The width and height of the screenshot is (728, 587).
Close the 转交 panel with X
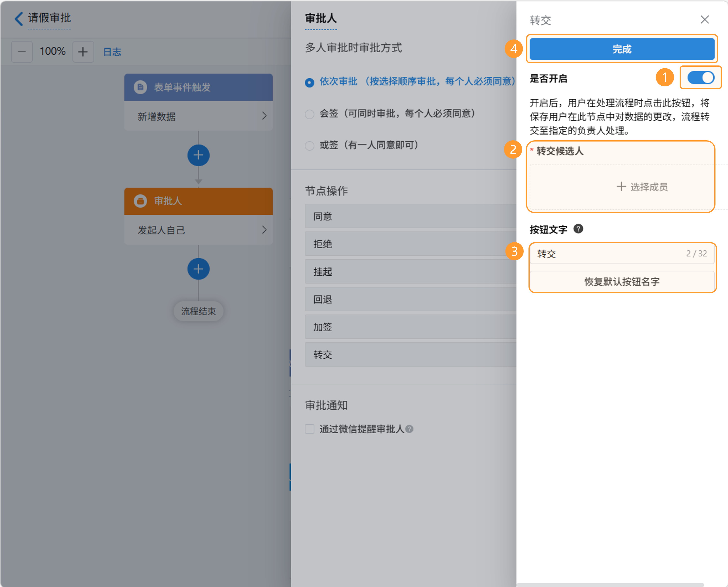click(705, 19)
